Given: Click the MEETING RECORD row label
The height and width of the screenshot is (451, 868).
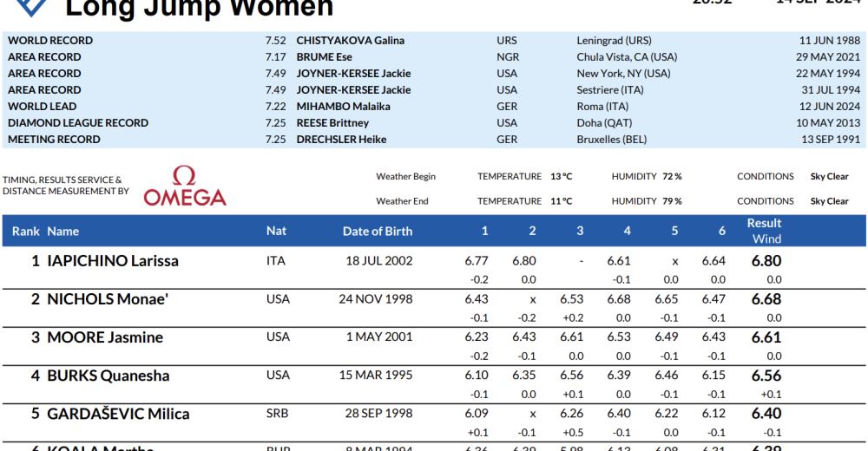Looking at the screenshot, I should [x=54, y=140].
